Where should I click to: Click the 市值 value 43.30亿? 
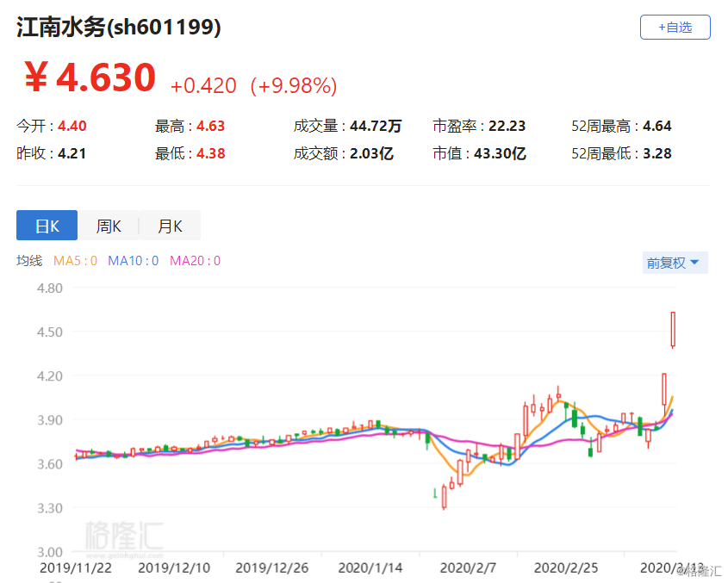tap(500, 153)
